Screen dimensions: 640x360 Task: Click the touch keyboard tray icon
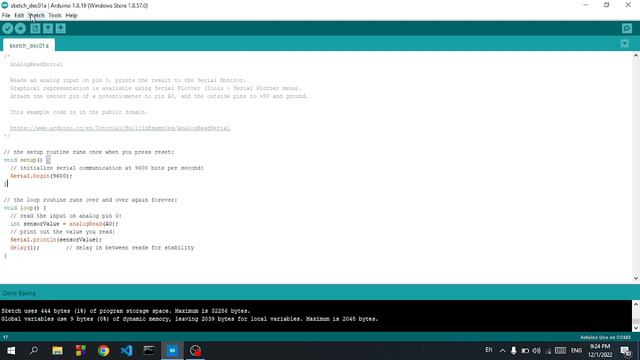coord(560,351)
